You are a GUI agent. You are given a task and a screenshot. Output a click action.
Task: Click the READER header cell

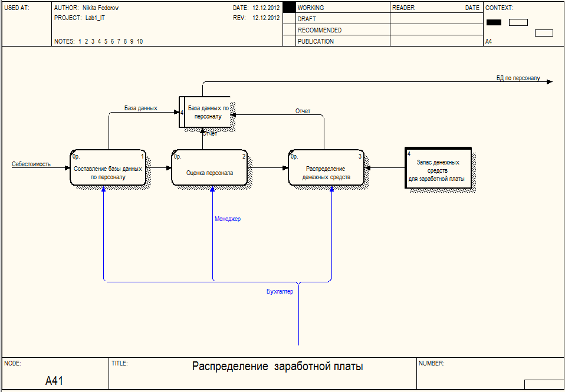pos(436,8)
